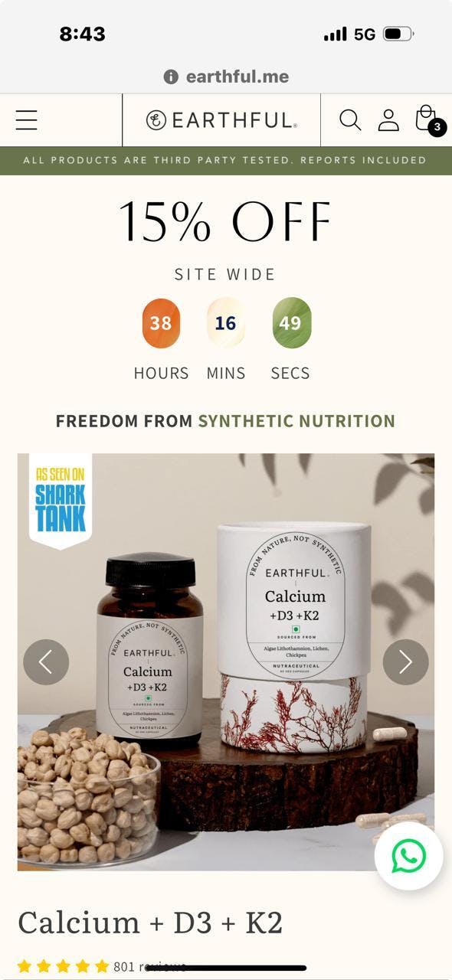Tap the 15% OFF heading

click(225, 222)
